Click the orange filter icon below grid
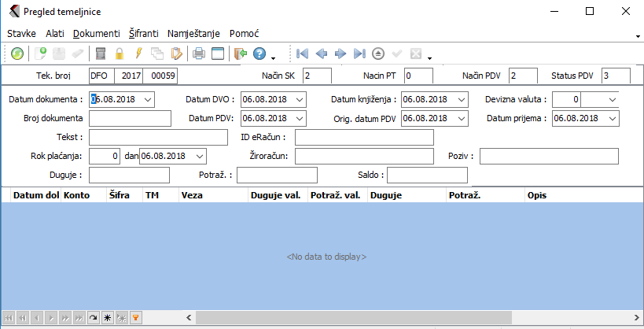This screenshot has width=644, height=329. click(x=135, y=317)
